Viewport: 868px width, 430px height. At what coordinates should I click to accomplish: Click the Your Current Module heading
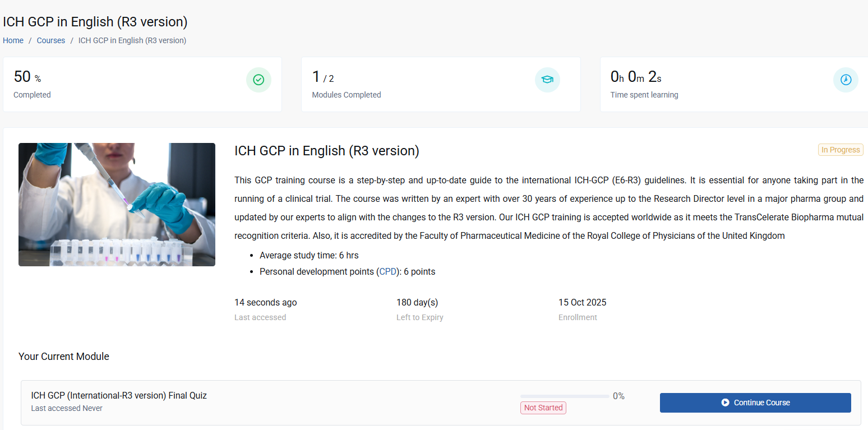[64, 357]
